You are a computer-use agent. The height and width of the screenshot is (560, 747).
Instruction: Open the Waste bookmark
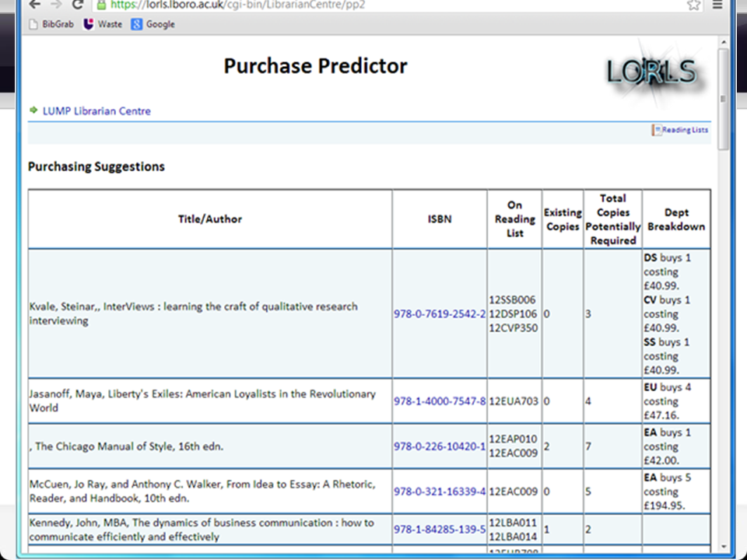103,24
